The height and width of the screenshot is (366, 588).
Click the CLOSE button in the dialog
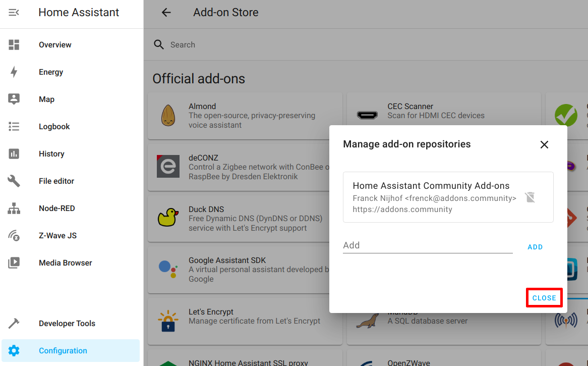[x=544, y=298]
